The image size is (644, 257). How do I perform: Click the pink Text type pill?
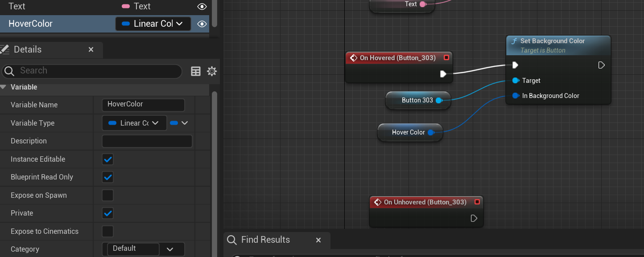click(x=126, y=6)
